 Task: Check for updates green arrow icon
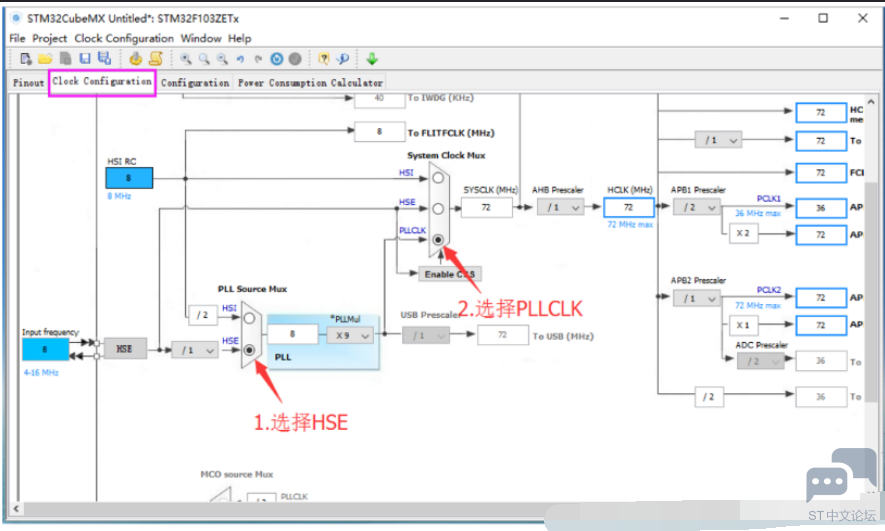click(x=372, y=58)
